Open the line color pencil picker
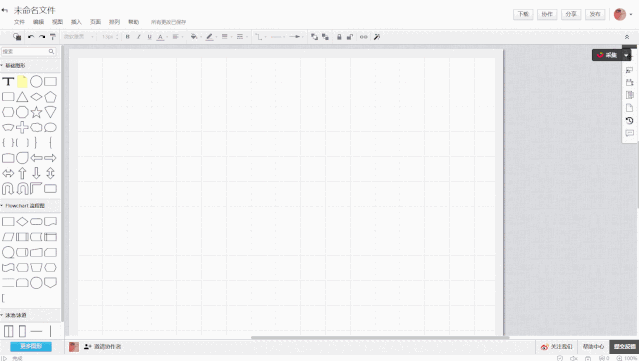Viewport: 639px width, 361px height. click(x=210, y=37)
